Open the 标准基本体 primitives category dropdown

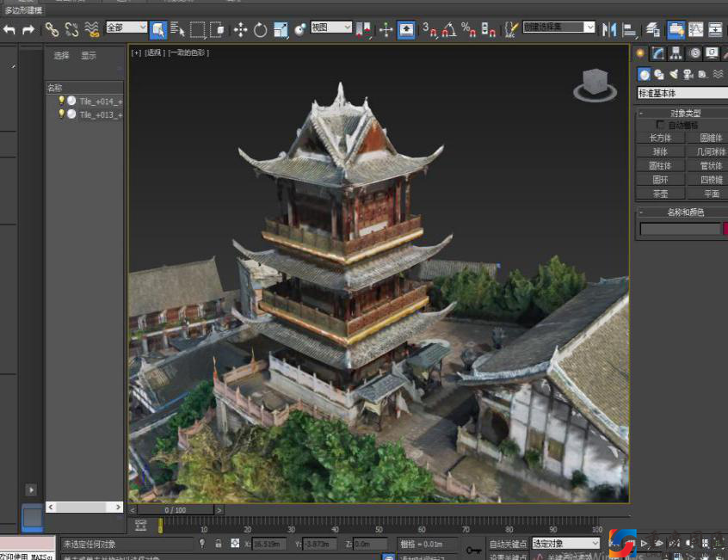pos(682,93)
